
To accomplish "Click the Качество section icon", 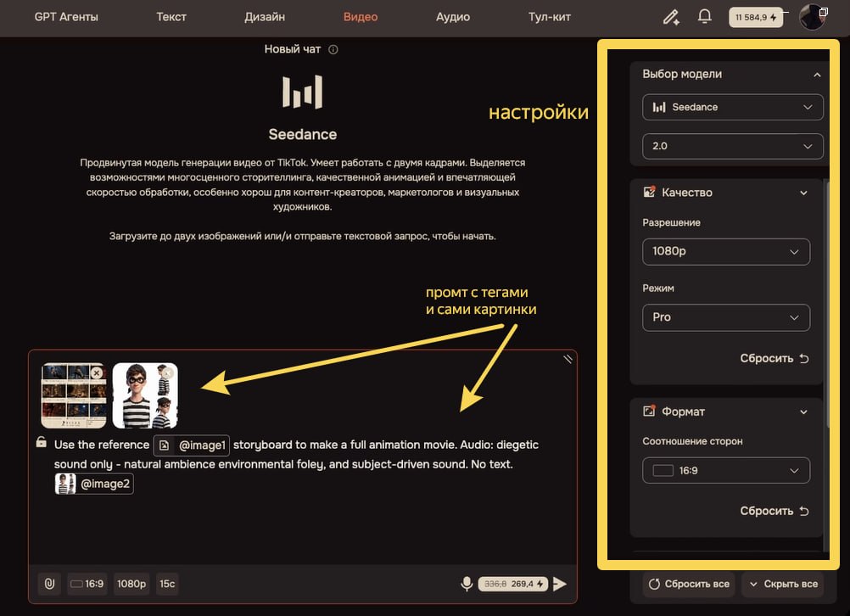I will [x=649, y=192].
